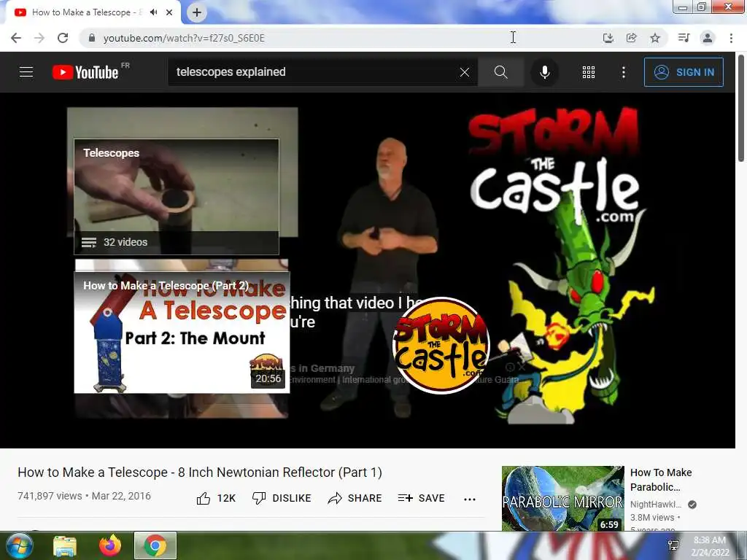Open the Parabolic Mirror video thumbnail
This screenshot has width=747, height=560.
click(x=562, y=498)
